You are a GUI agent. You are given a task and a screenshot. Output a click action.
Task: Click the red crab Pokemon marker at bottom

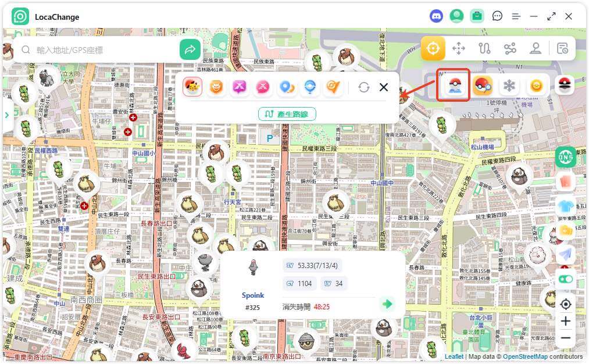coord(184,350)
